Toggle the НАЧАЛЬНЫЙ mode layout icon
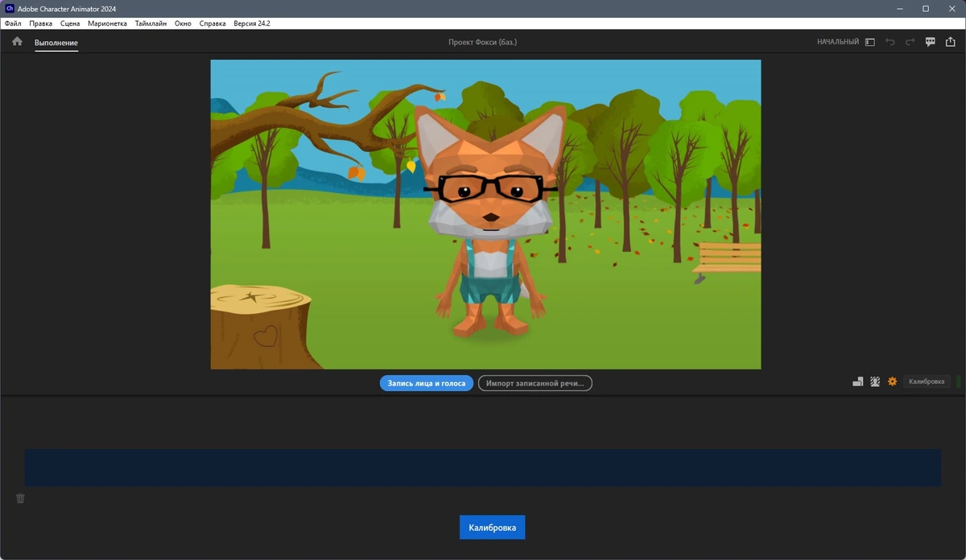This screenshot has width=966, height=560. coord(869,42)
